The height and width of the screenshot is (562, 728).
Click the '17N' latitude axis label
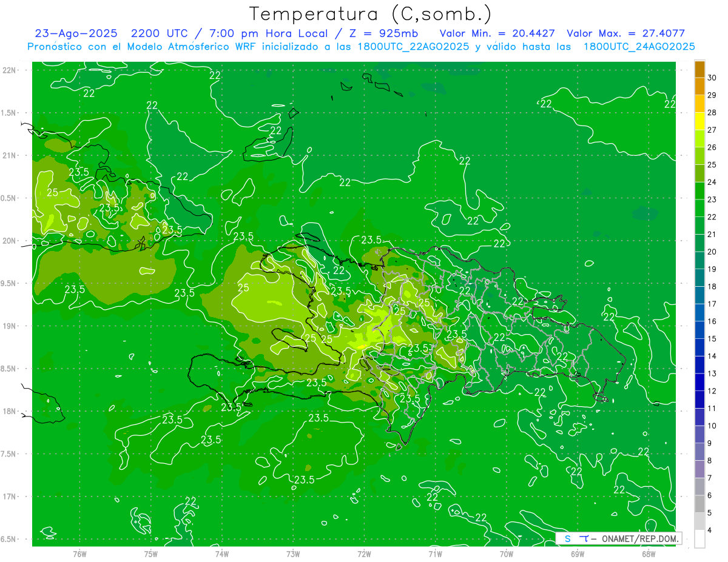[9, 497]
